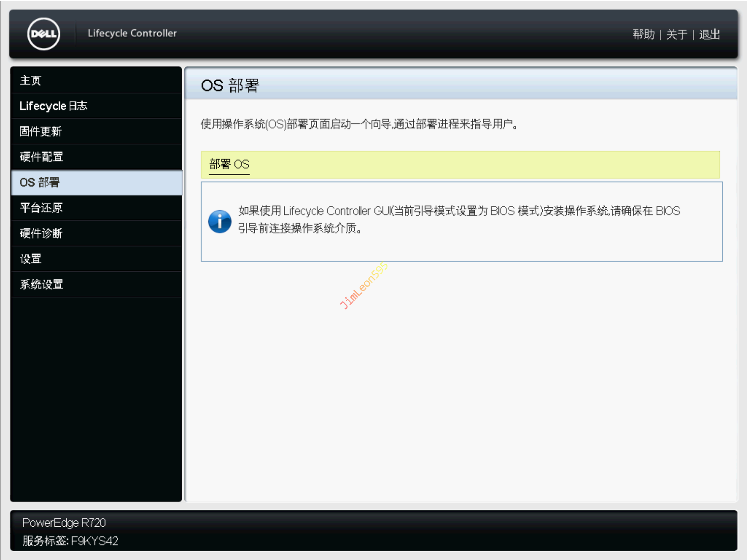Open 设置 in the sidebar
This screenshot has height=560, width=747.
[31, 259]
